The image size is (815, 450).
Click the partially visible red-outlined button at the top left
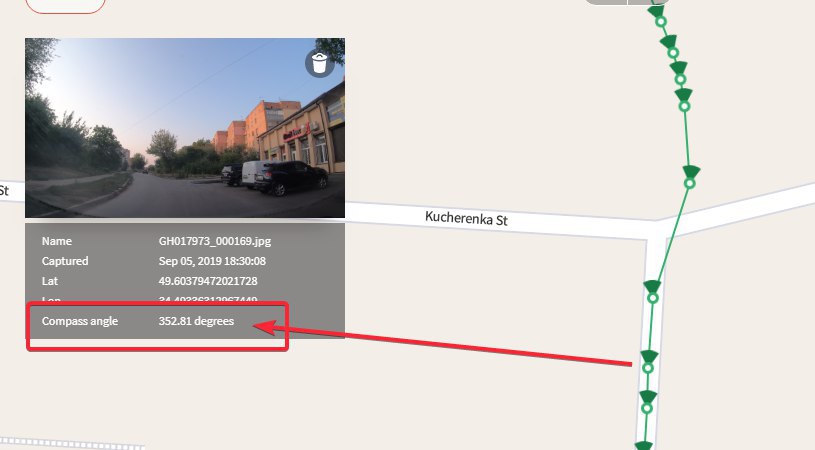(65, 5)
